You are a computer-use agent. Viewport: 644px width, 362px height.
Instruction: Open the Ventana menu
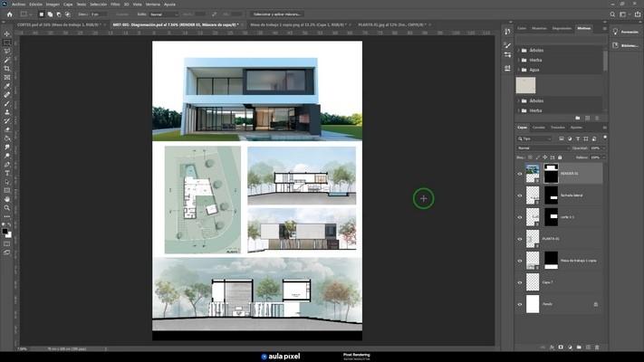point(153,5)
